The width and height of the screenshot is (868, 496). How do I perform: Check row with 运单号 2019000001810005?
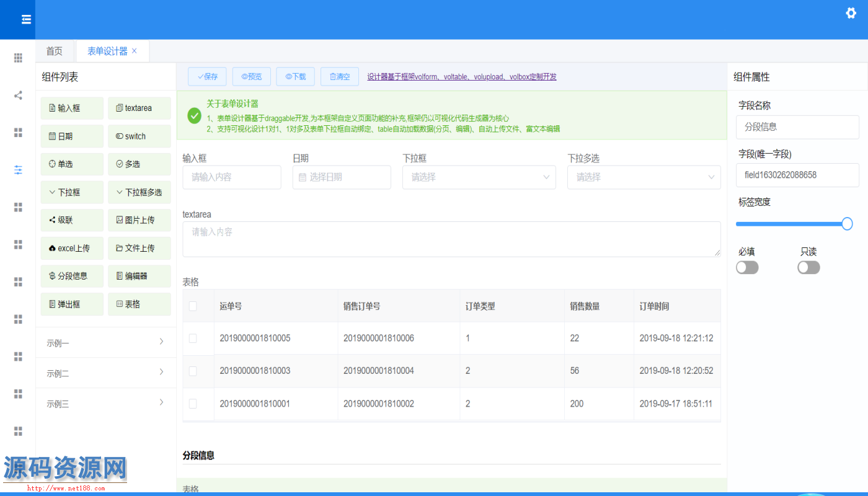193,338
